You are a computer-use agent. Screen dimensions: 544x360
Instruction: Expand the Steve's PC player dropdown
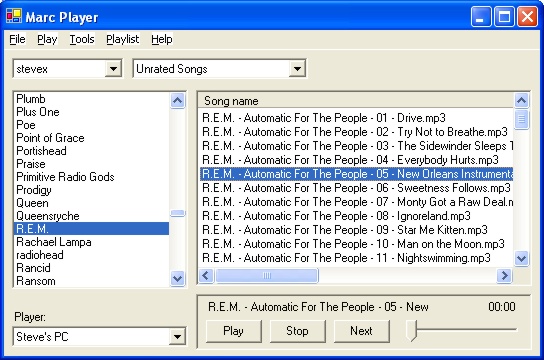(x=177, y=336)
